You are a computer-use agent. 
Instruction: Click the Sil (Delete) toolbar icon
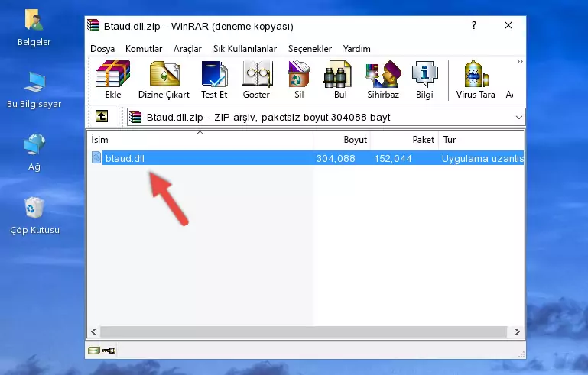point(299,79)
